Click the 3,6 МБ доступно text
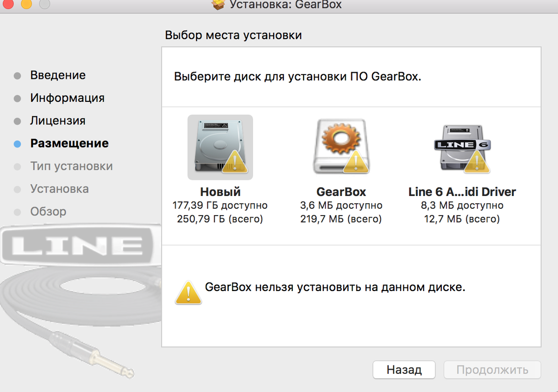The height and width of the screenshot is (392, 558). coord(341,205)
